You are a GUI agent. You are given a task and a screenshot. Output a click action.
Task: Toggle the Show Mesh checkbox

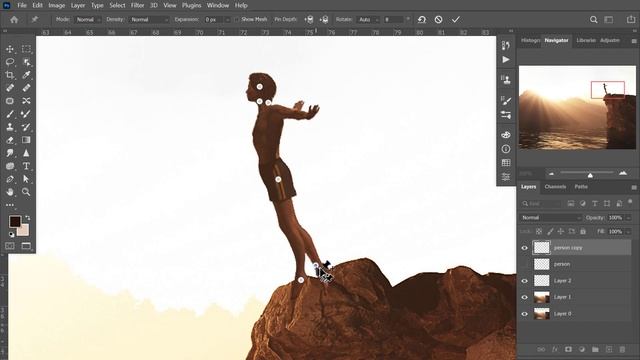[x=237, y=20]
